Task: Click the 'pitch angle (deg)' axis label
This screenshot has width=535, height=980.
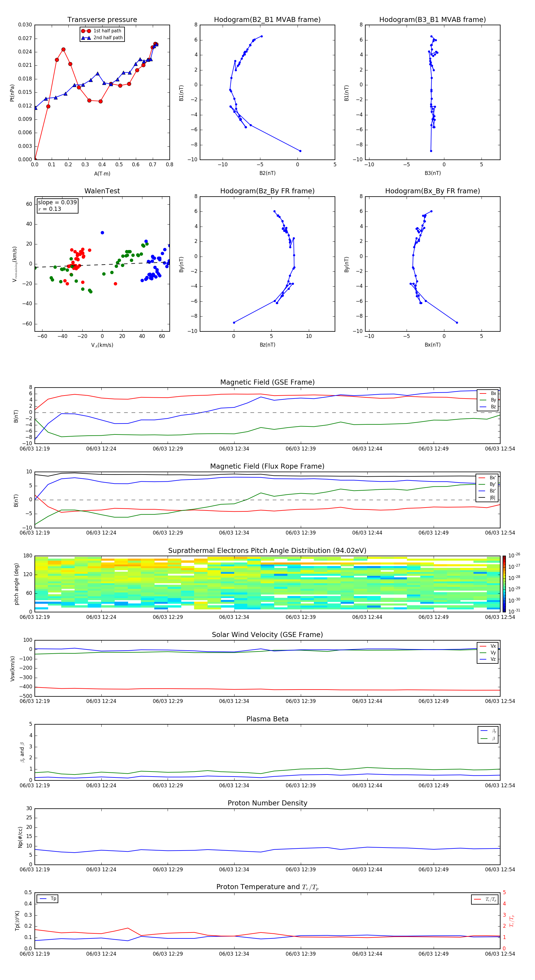Action: [16, 584]
